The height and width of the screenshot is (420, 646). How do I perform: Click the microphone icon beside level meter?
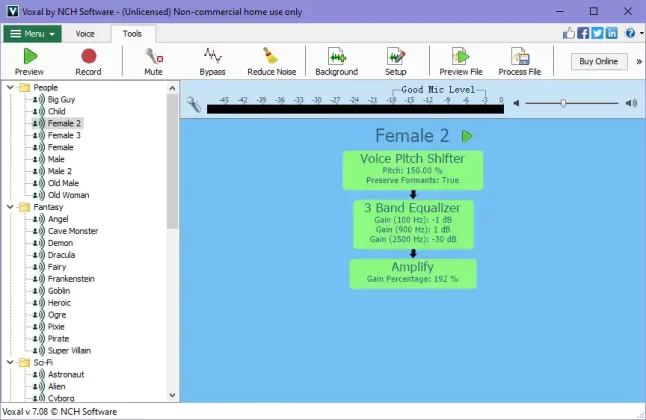[194, 104]
